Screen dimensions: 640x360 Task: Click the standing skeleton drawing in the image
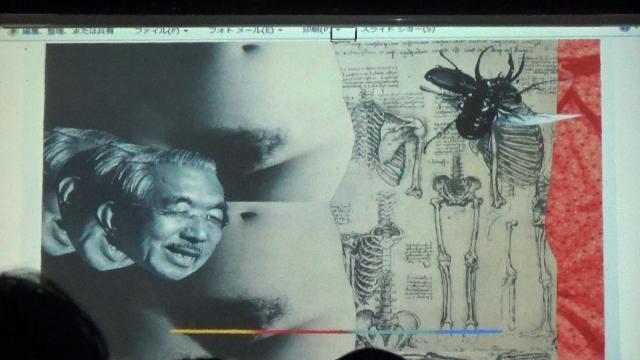457,245
